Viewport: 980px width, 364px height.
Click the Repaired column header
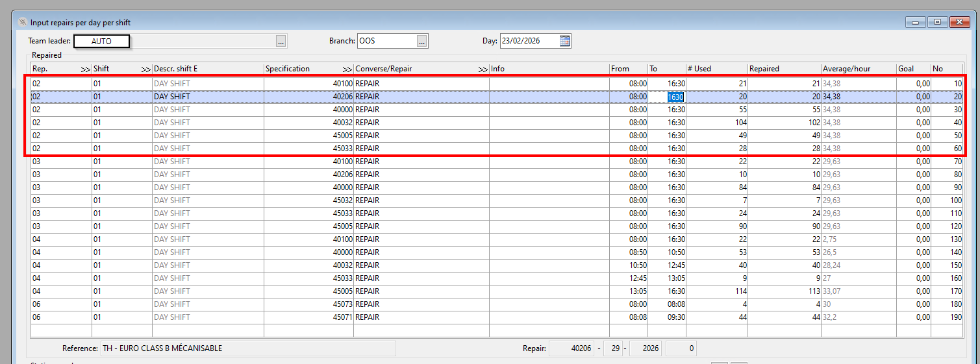pyautogui.click(x=784, y=69)
